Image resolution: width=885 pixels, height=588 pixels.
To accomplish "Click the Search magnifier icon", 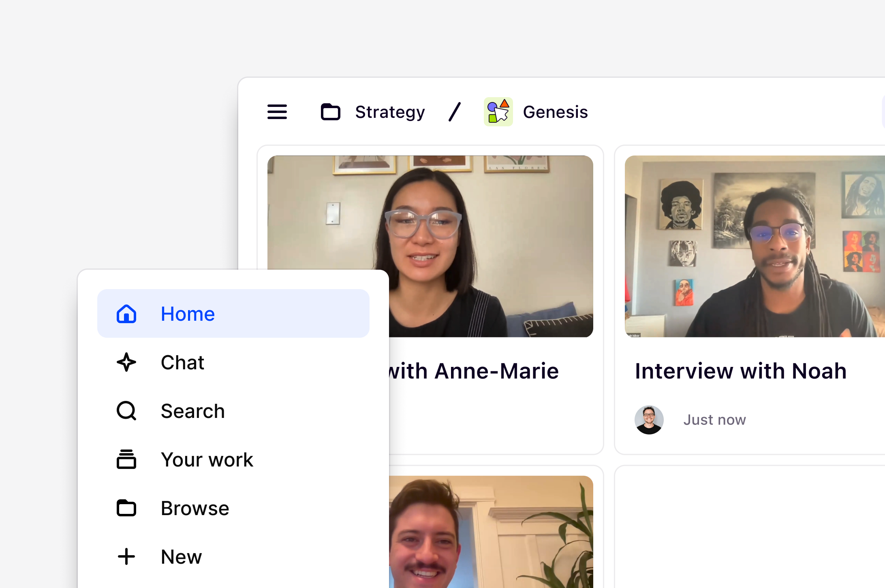I will [126, 411].
